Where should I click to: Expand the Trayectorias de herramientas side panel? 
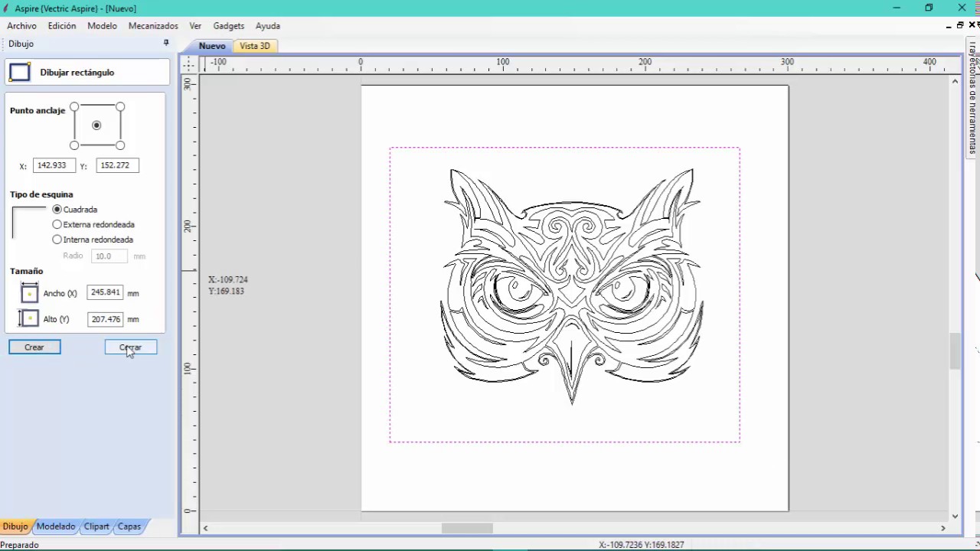(x=972, y=98)
